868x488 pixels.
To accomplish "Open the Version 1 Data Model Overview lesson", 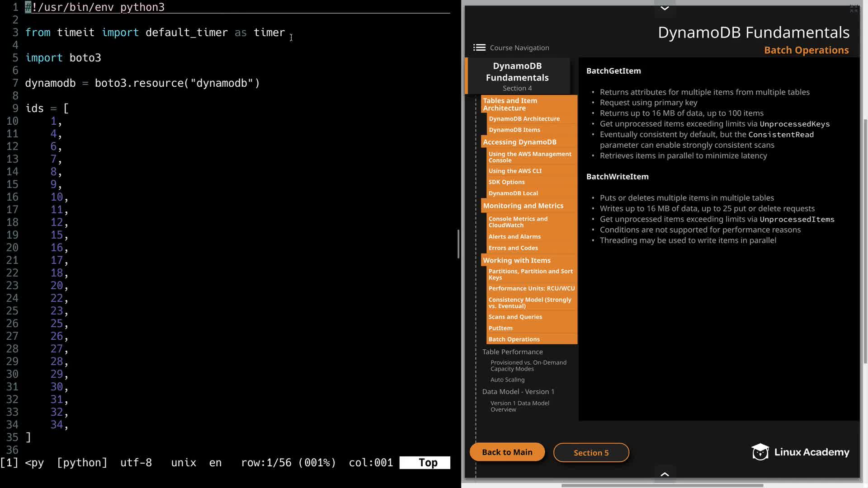I will [x=519, y=406].
